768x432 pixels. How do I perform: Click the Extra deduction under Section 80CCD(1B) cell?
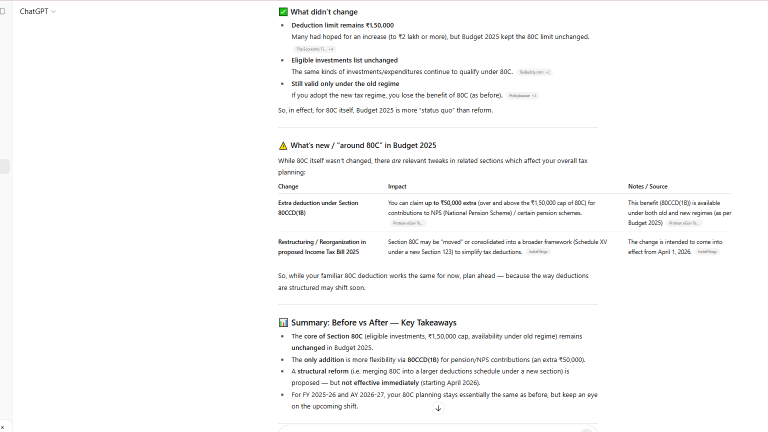point(318,208)
